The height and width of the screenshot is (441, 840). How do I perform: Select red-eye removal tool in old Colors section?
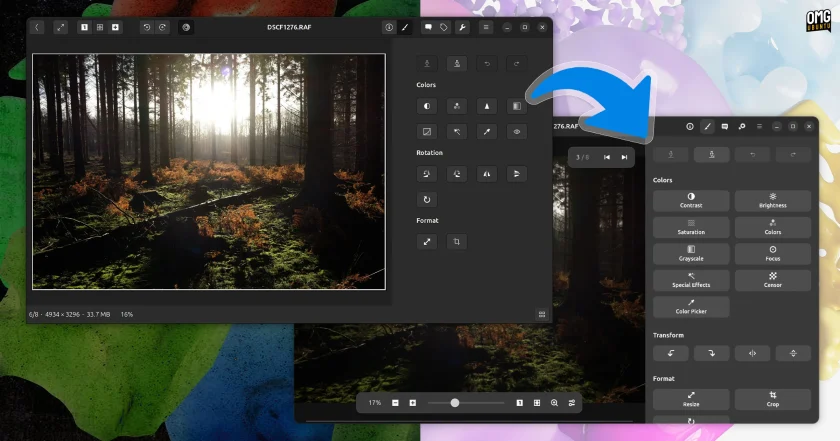coord(517,131)
